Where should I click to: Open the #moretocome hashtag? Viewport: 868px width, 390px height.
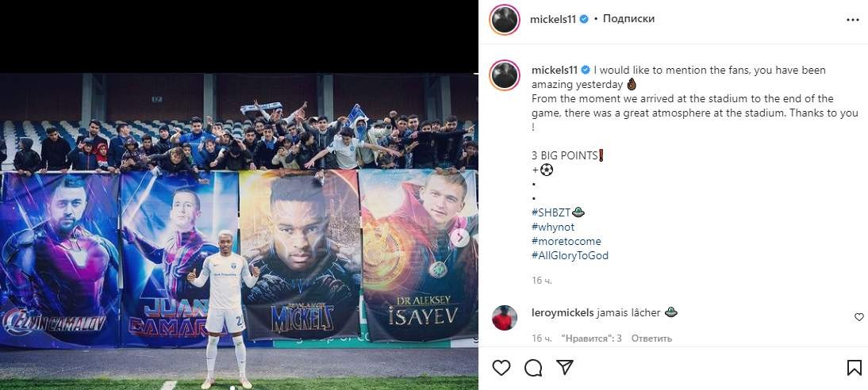(x=566, y=241)
